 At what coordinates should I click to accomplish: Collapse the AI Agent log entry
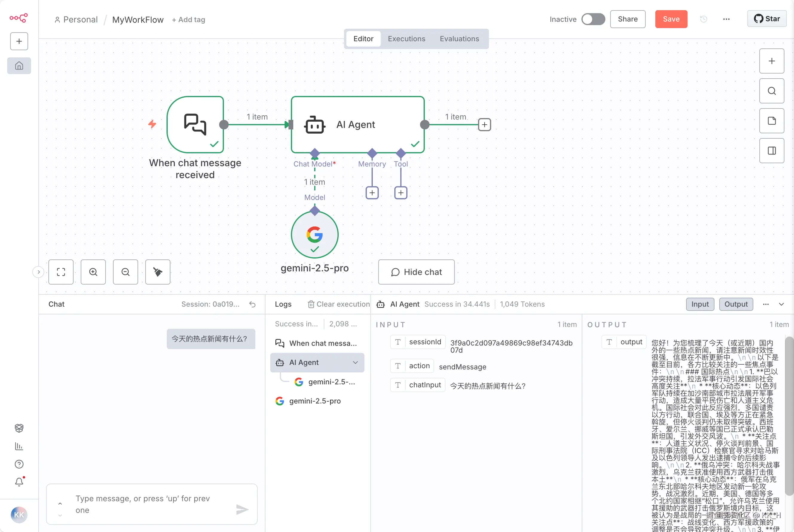pyautogui.click(x=355, y=362)
